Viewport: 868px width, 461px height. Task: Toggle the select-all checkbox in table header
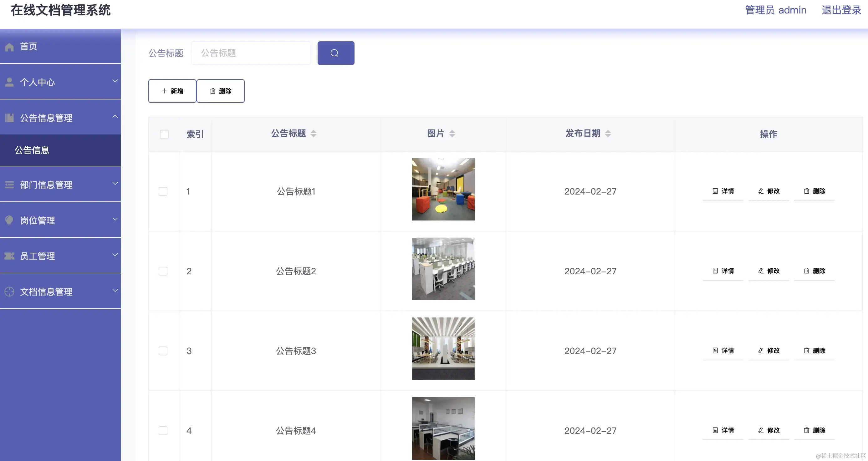click(164, 134)
